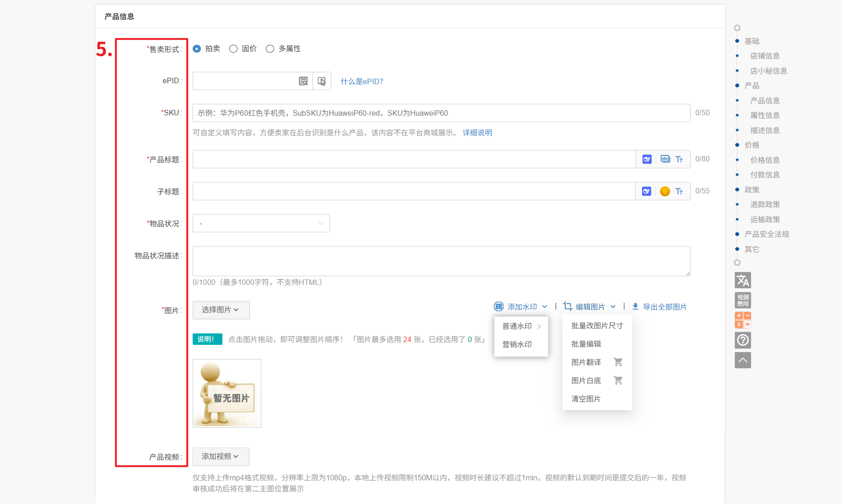Expand the 添加视频 dropdown button
The image size is (842, 504).
[221, 456]
